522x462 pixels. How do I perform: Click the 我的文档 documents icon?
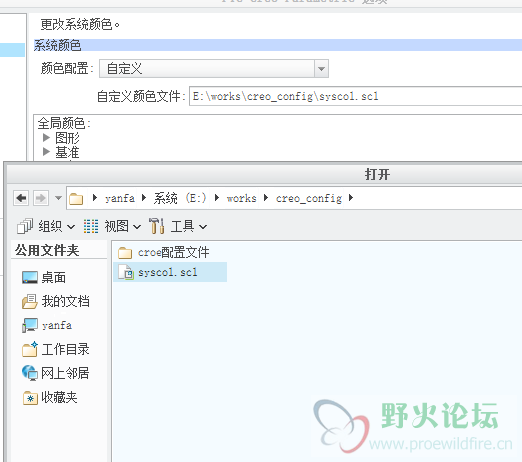point(30,301)
